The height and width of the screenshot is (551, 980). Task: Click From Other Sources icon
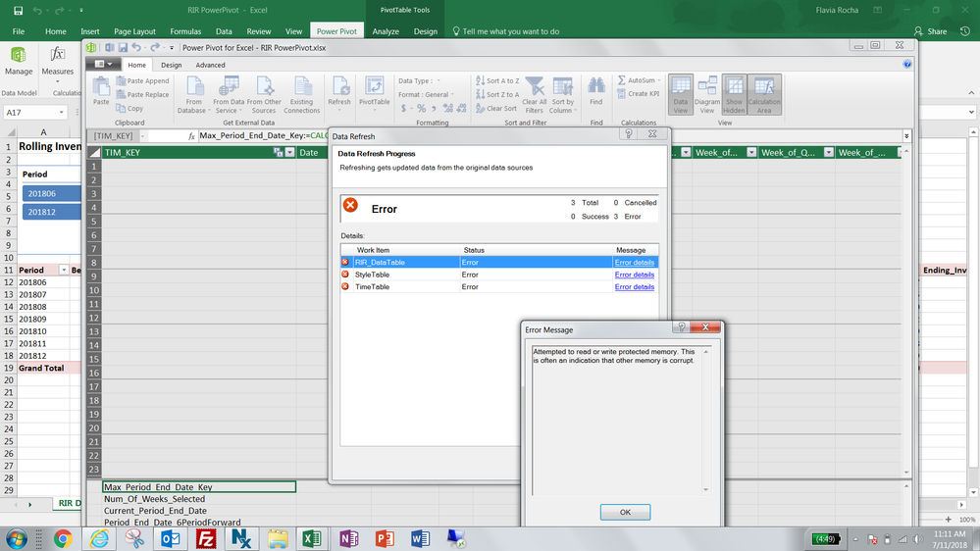tap(264, 95)
